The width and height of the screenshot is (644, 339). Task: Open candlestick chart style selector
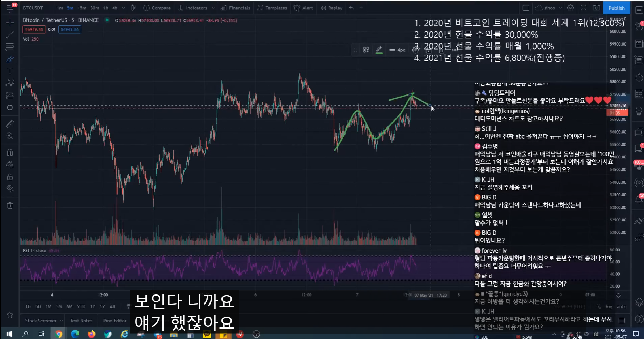(134, 8)
